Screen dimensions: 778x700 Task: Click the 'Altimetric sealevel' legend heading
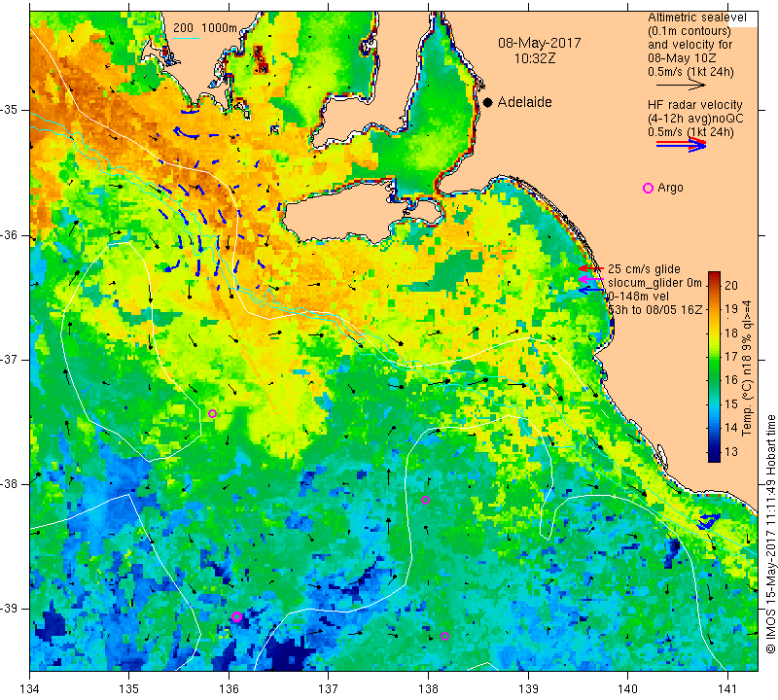696,17
